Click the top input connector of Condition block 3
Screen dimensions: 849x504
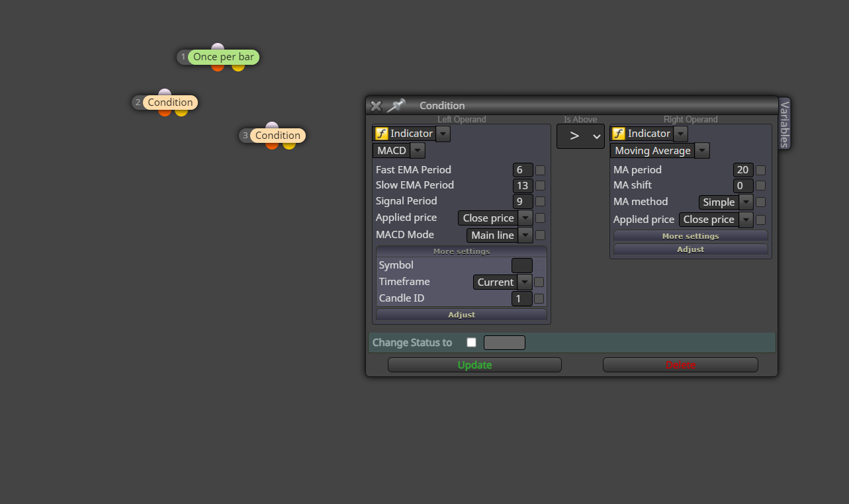pyautogui.click(x=272, y=126)
